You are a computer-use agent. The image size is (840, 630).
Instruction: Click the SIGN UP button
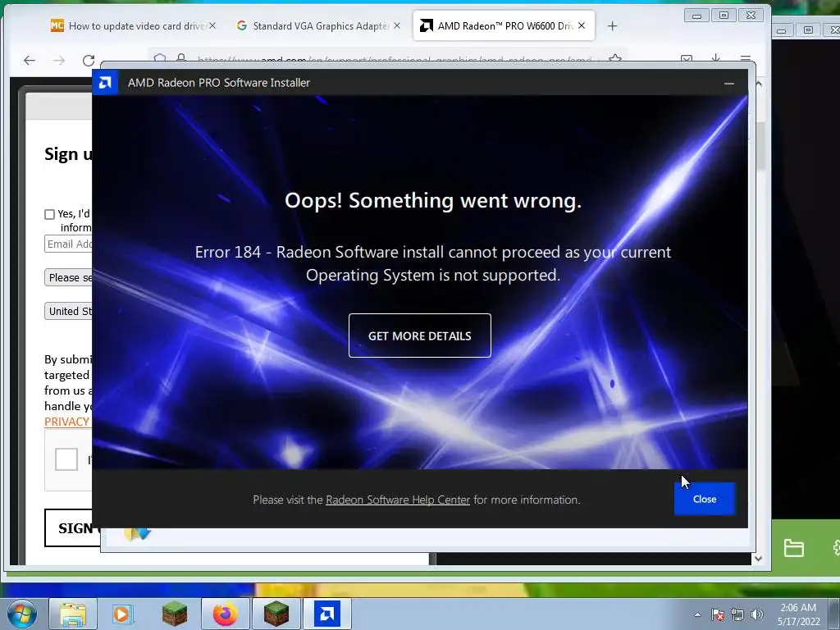point(72,528)
